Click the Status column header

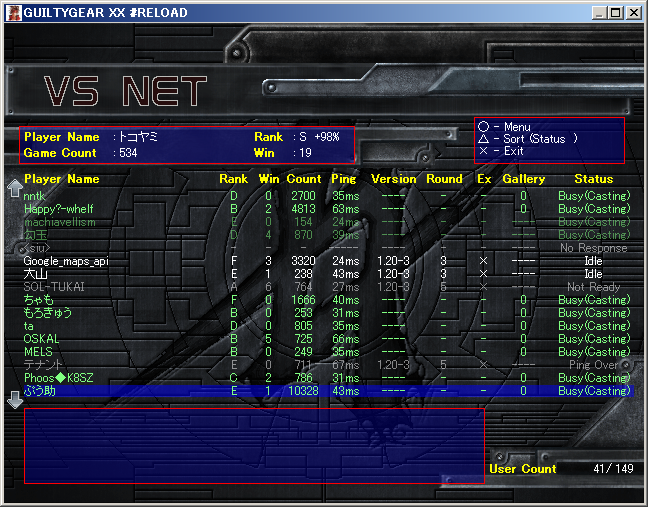[x=593, y=179]
